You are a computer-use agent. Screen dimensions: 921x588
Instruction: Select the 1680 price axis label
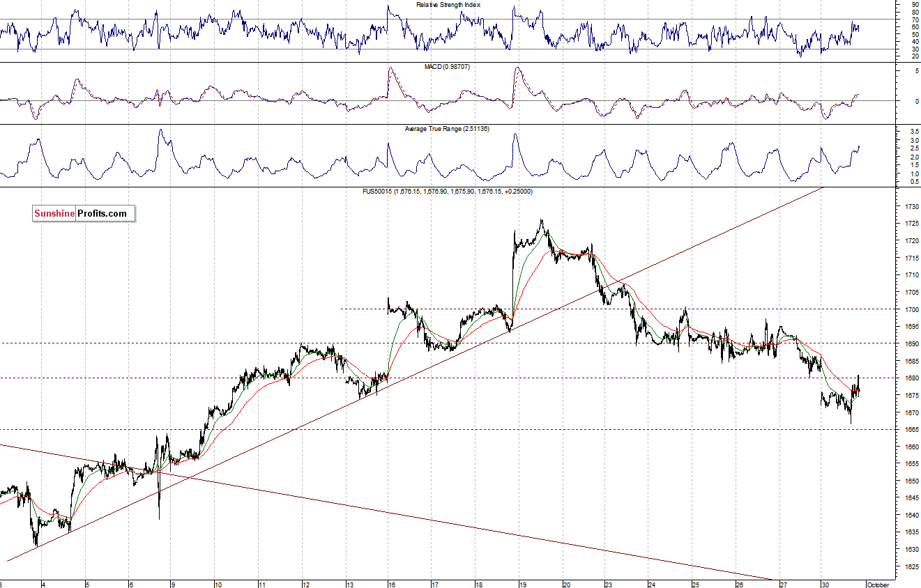(911, 378)
